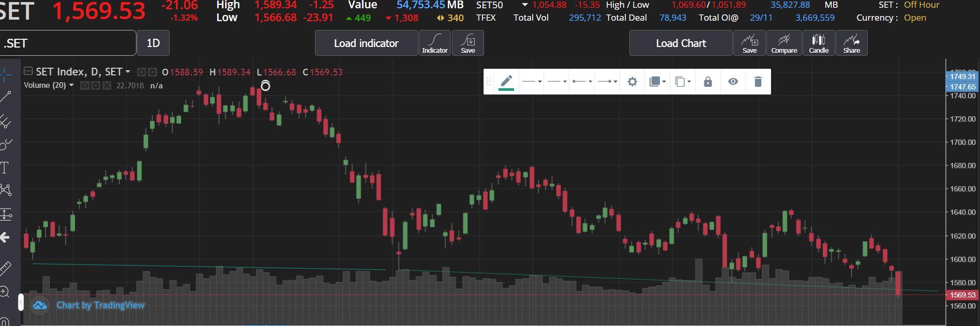The height and width of the screenshot is (326, 980).
Task: Select the chart patterns tool
Action: [5, 190]
